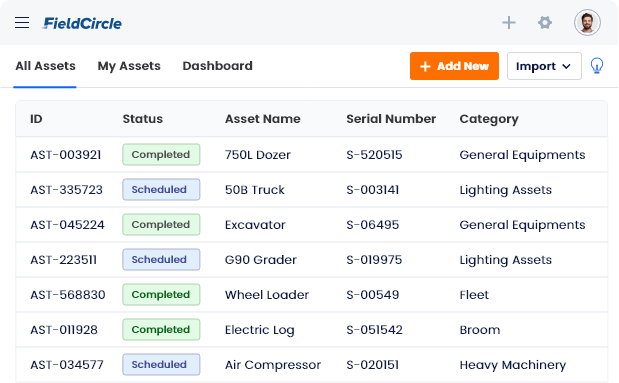Viewport: 619px width, 383px height.
Task: Select G90 Grader asset name
Action: tap(261, 260)
